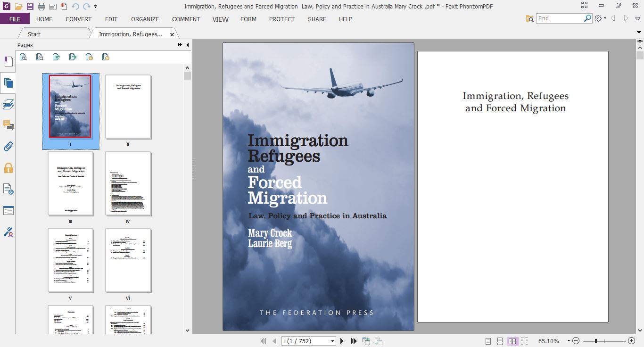Open the FILE menu
The height and width of the screenshot is (347, 644).
click(x=15, y=19)
